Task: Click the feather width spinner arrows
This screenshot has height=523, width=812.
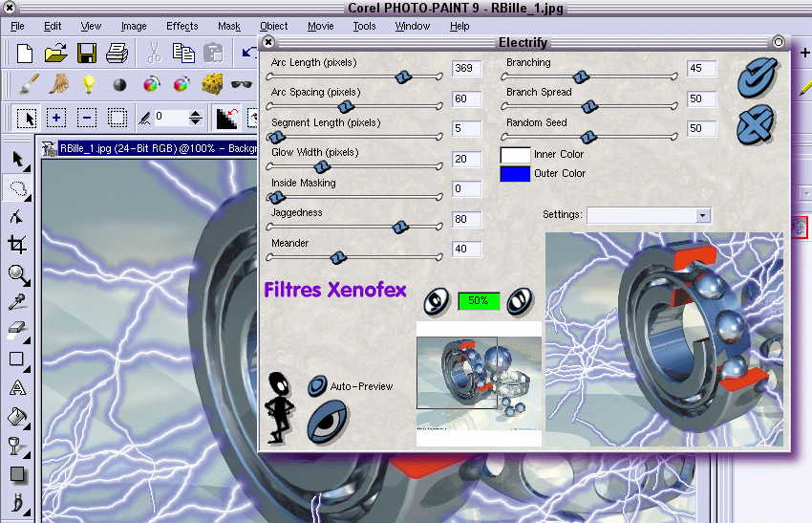Action: click(195, 119)
